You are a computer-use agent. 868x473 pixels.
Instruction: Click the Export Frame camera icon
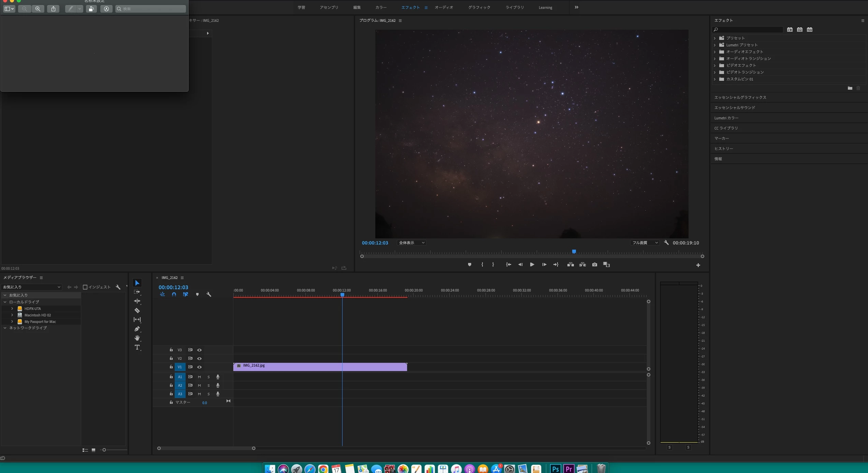[595, 265]
